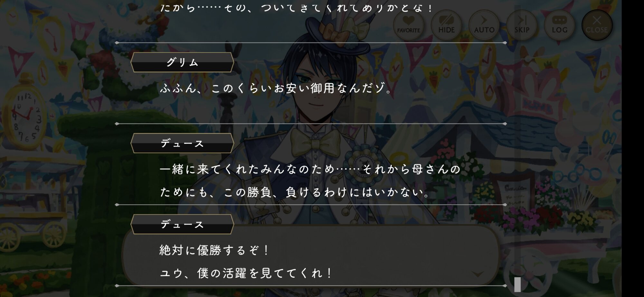Click the line 一緒に来てくれたみんなのため
Screen dimensions: 644x297
(310, 169)
